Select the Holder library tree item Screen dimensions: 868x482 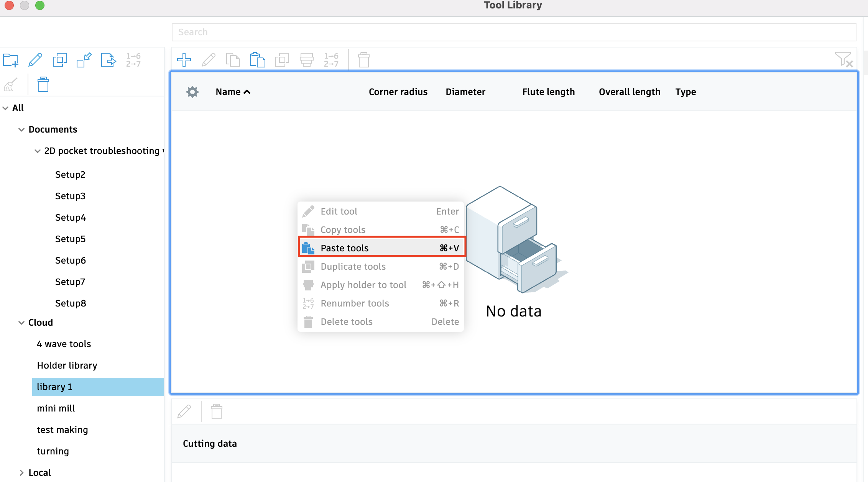coord(67,366)
